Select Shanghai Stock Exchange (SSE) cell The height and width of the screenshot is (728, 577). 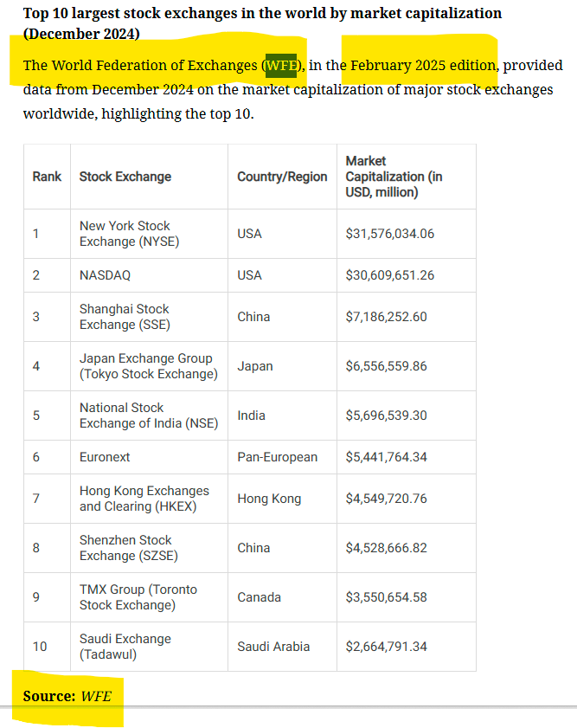click(x=149, y=317)
